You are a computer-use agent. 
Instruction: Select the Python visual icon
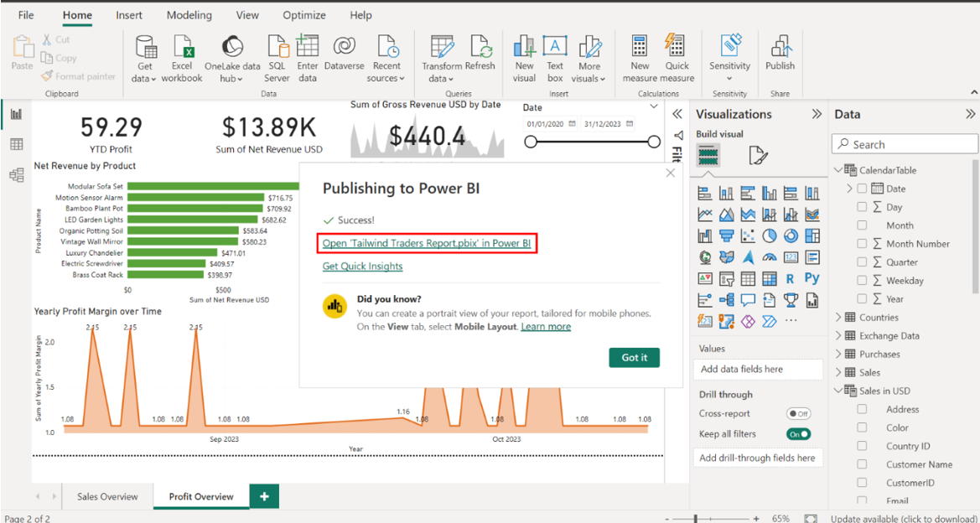tap(811, 278)
